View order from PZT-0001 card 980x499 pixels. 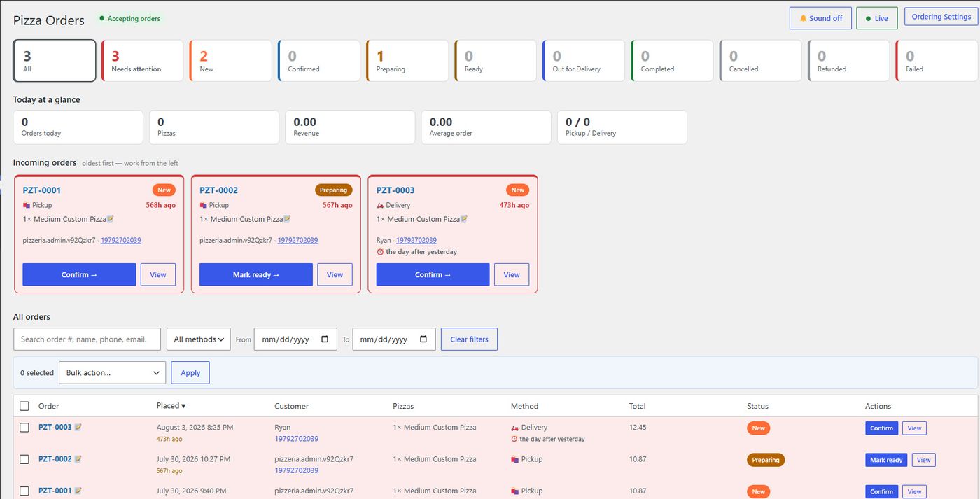(158, 274)
